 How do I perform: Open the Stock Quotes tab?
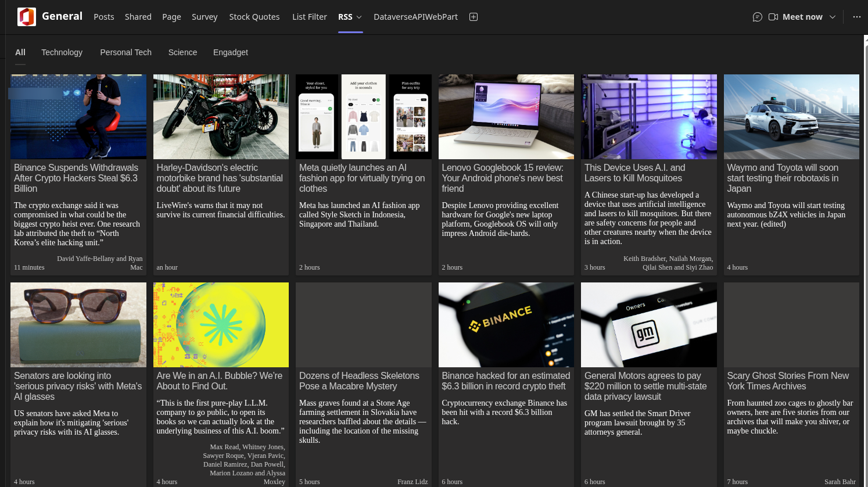[254, 17]
